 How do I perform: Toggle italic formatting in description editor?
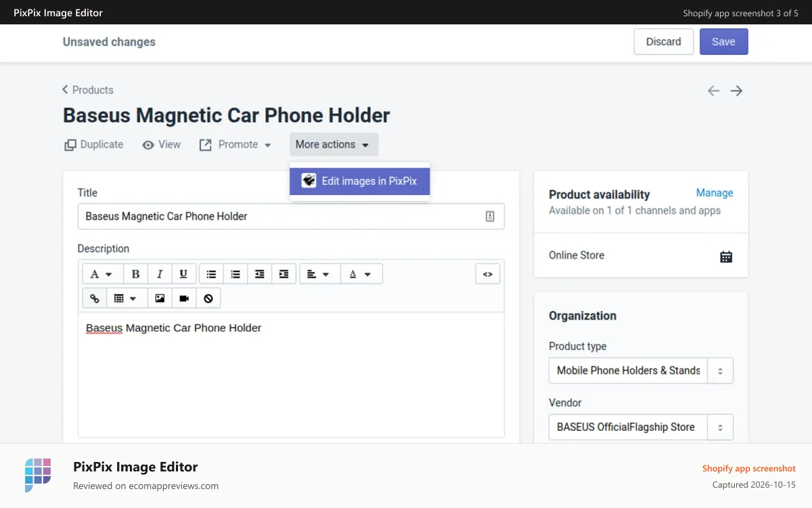click(x=160, y=274)
